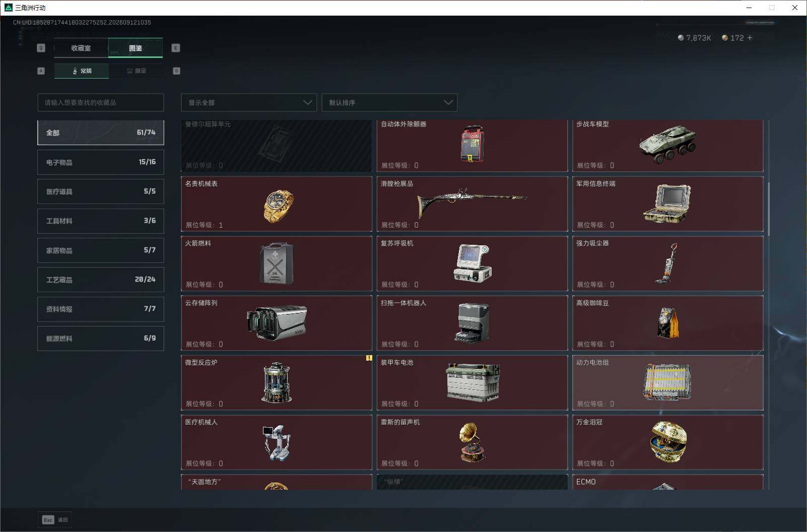The width and height of the screenshot is (807, 532).
Task: Filter by 能源燃料 category
Action: (101, 339)
